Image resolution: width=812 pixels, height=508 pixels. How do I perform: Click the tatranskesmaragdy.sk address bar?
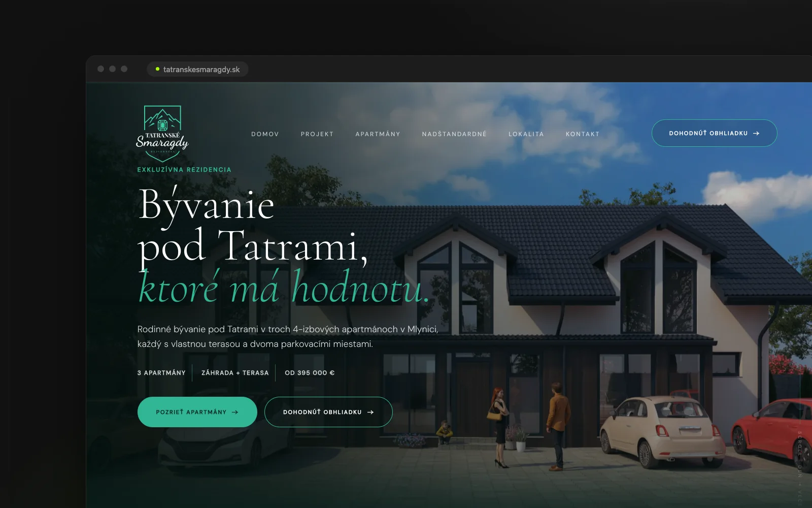coord(197,69)
